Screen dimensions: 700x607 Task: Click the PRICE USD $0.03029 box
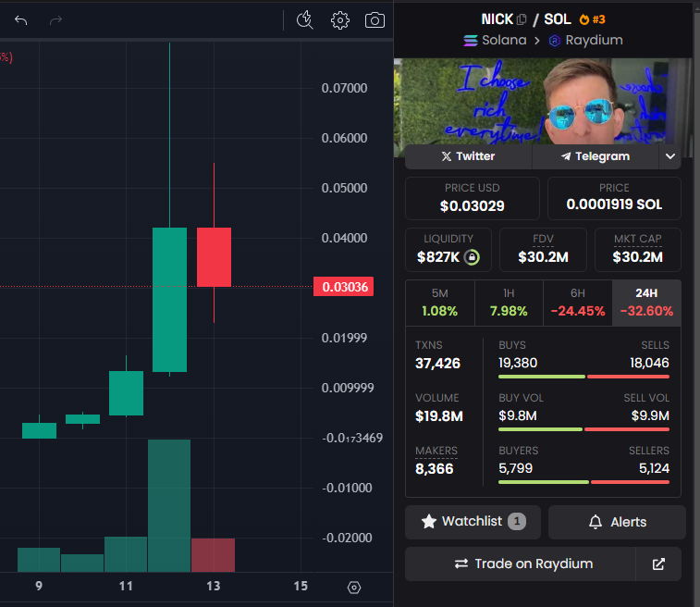tap(473, 198)
